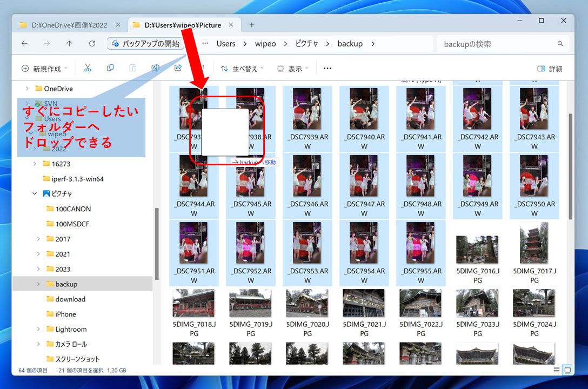
Task: Expand the 16273 folder node
Action: pyautogui.click(x=35, y=164)
